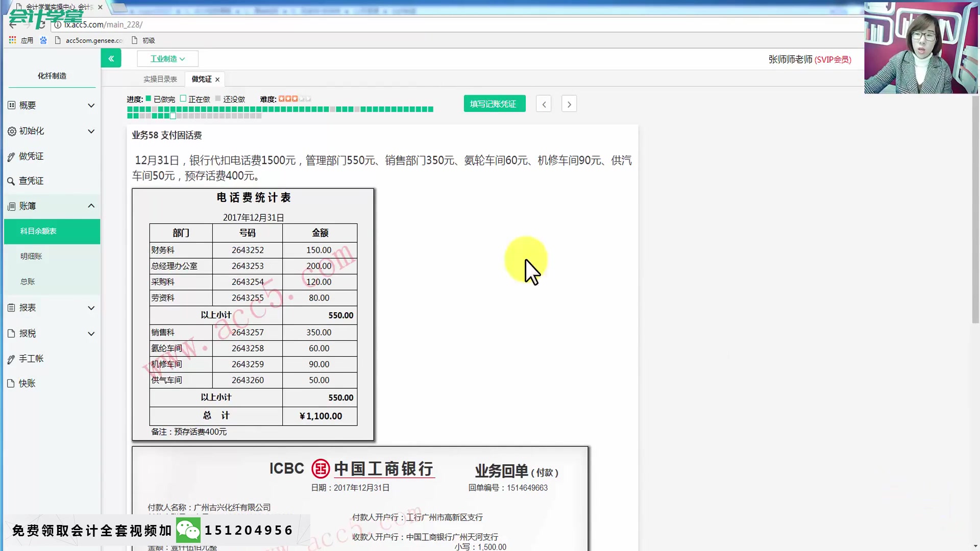Open the 账簿 ledger icon in sidebar

coord(11,206)
